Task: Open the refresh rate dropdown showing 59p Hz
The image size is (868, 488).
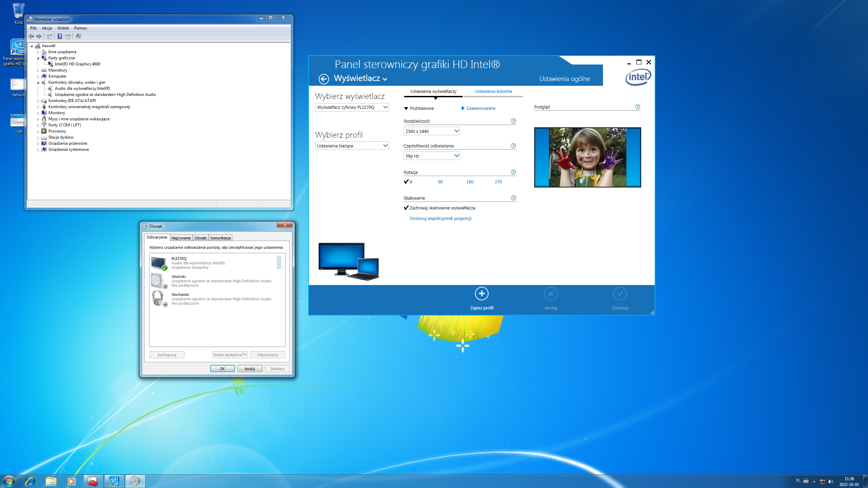Action: (x=432, y=156)
